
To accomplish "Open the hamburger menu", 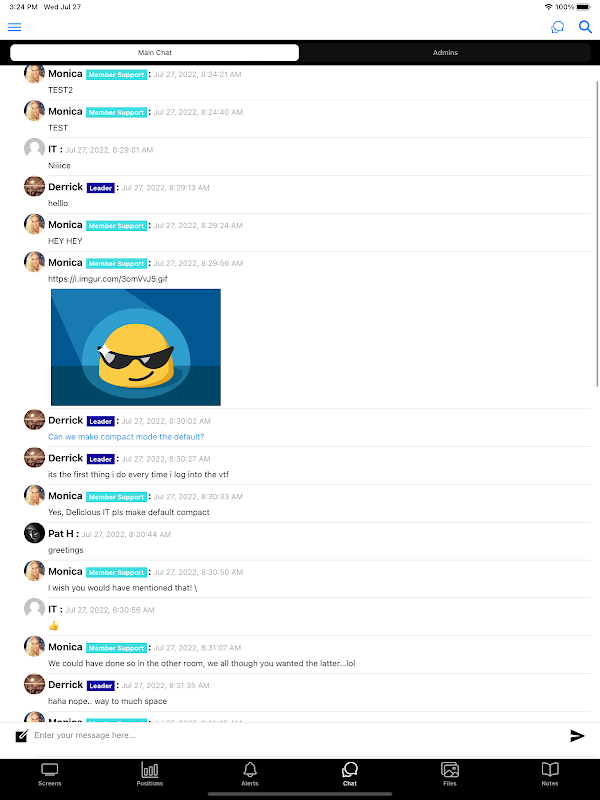I will coord(14,27).
